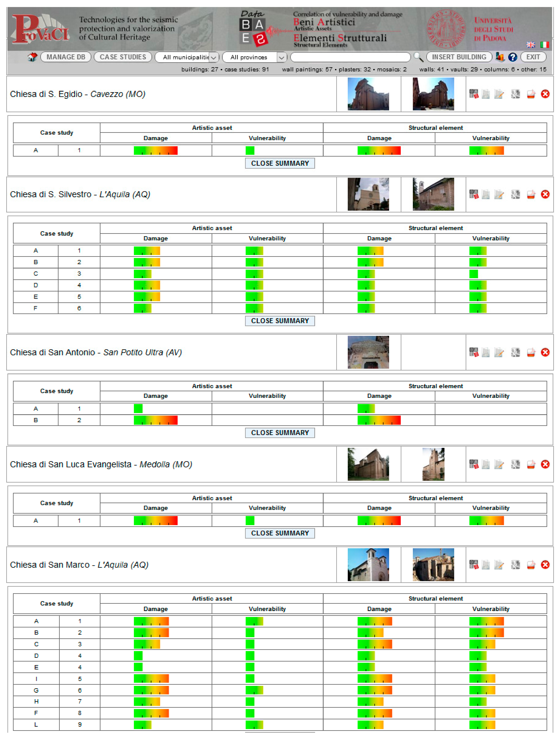Screen dimensions: 560x741
Task: Switch language with the British flag
Action: pyautogui.click(x=531, y=45)
